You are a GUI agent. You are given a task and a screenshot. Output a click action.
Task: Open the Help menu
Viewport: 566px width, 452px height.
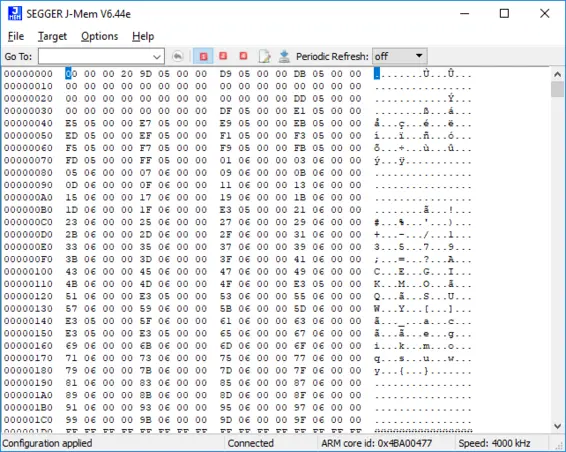143,36
